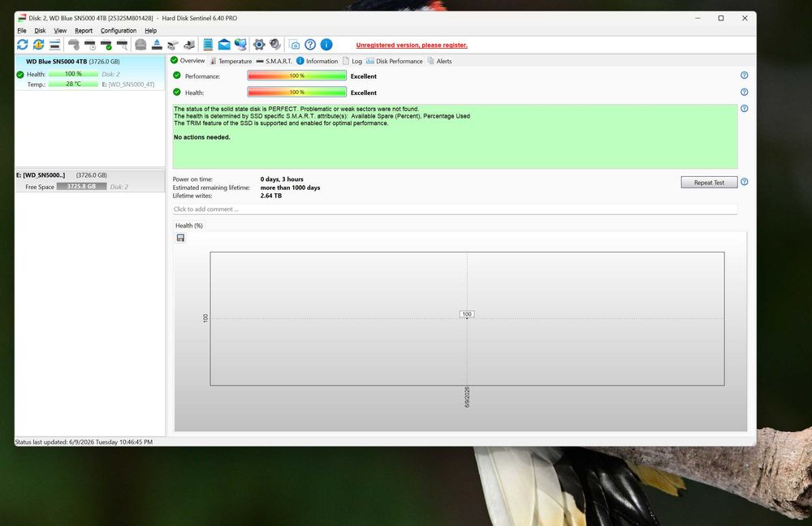
Task: Click the Excellent label next to Performance
Action: [x=364, y=76]
